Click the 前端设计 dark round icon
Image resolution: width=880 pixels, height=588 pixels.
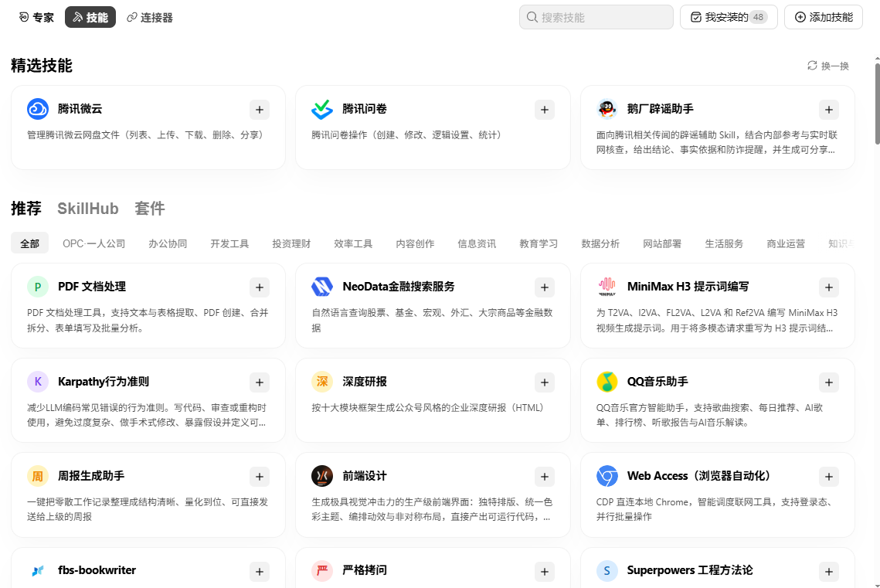pos(322,476)
